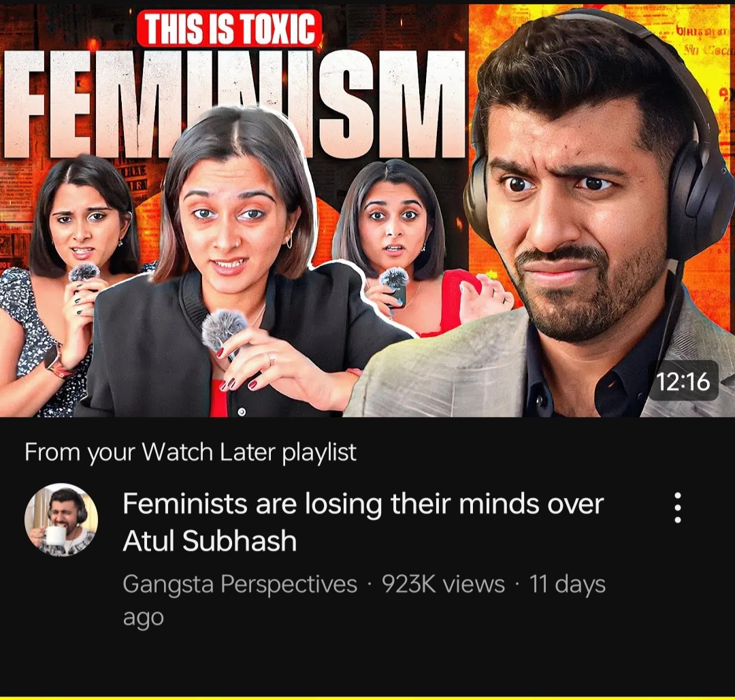
Task: Open the three-dot more options menu
Action: click(677, 507)
